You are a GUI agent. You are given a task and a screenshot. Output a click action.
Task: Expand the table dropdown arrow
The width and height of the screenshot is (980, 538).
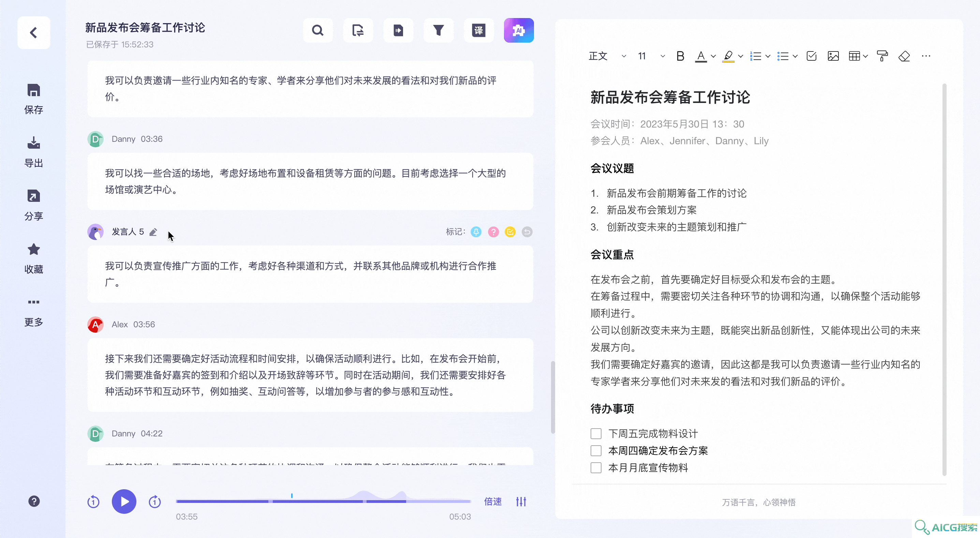click(865, 56)
